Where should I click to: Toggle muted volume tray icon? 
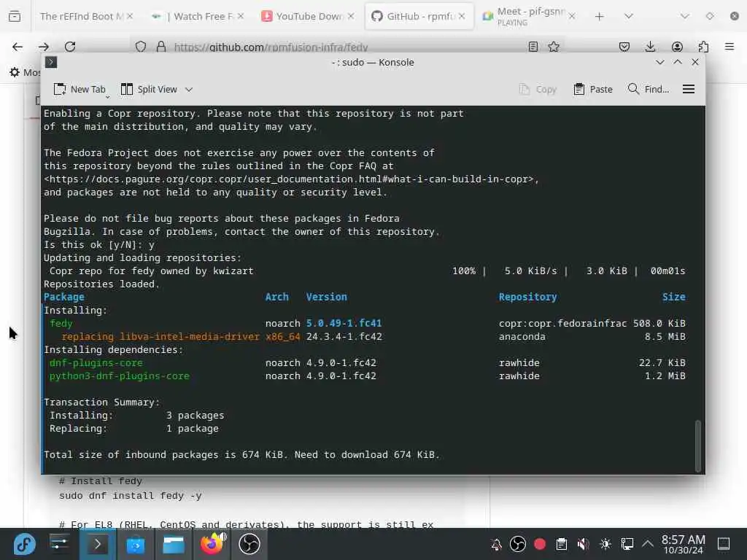[583, 544]
